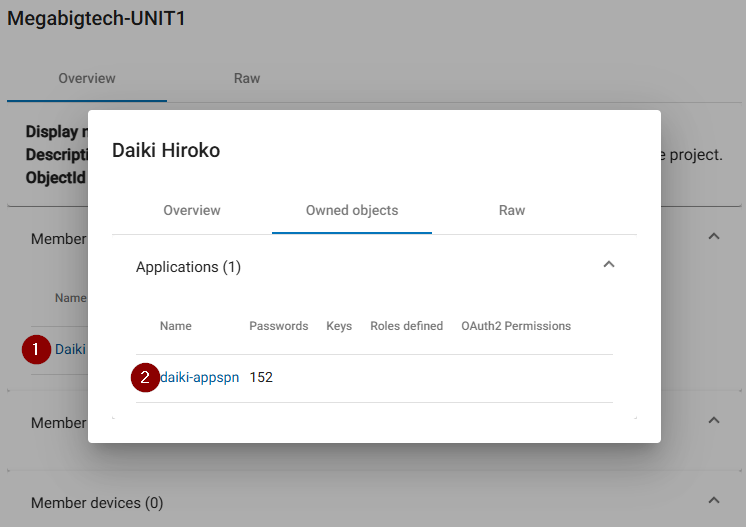Click the Passwords column header
The image size is (746, 527).
tap(279, 326)
